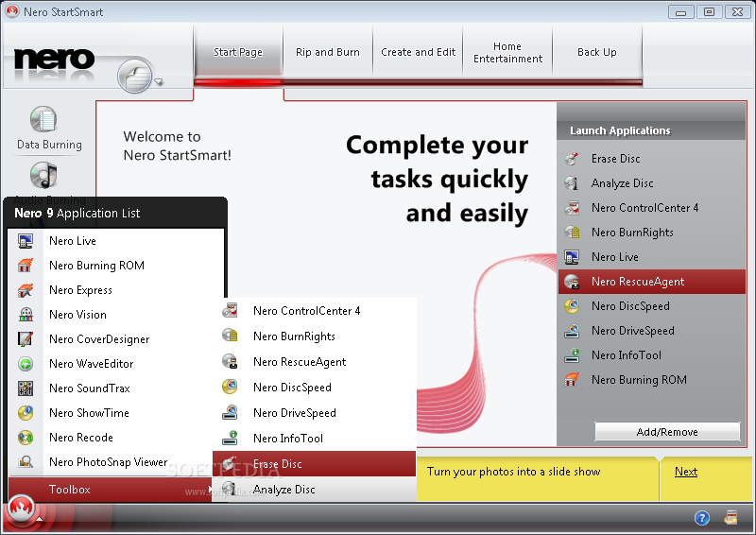
Task: Click the Nero Burning ROM icon in application list
Action: coord(26,266)
